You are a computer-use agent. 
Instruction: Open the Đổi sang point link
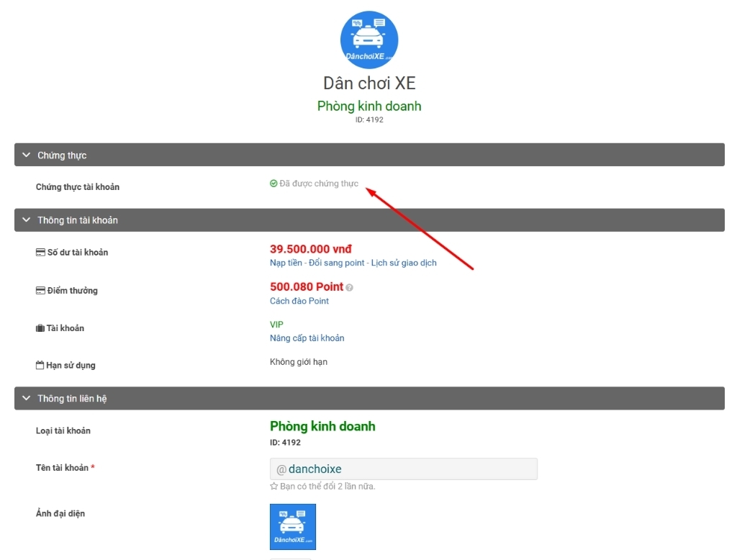click(x=337, y=263)
